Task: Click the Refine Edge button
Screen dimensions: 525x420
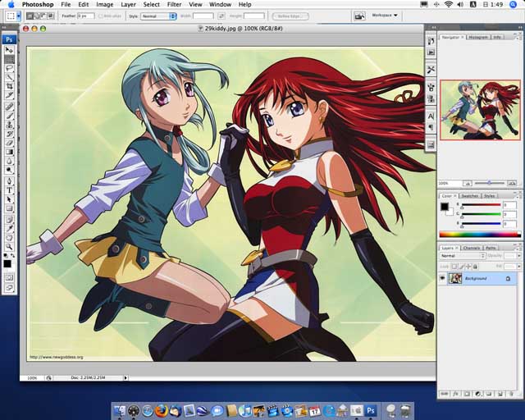Action: [290, 16]
